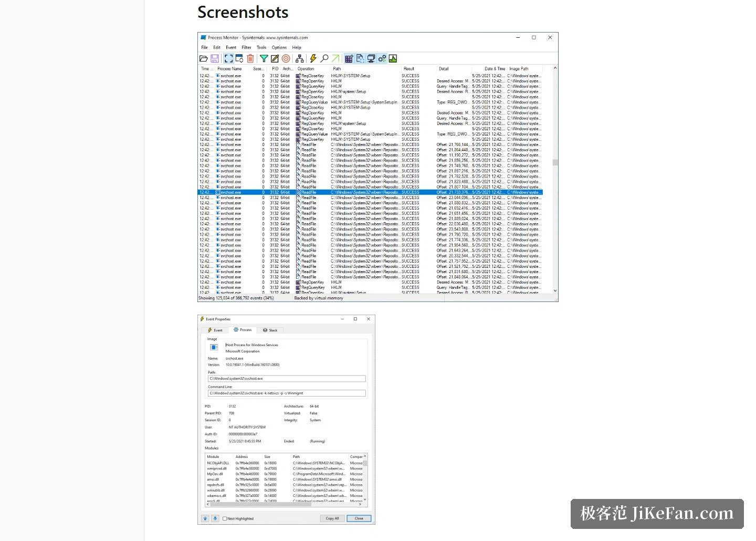Select the highlighted blue ReadFile event row

coord(370,192)
